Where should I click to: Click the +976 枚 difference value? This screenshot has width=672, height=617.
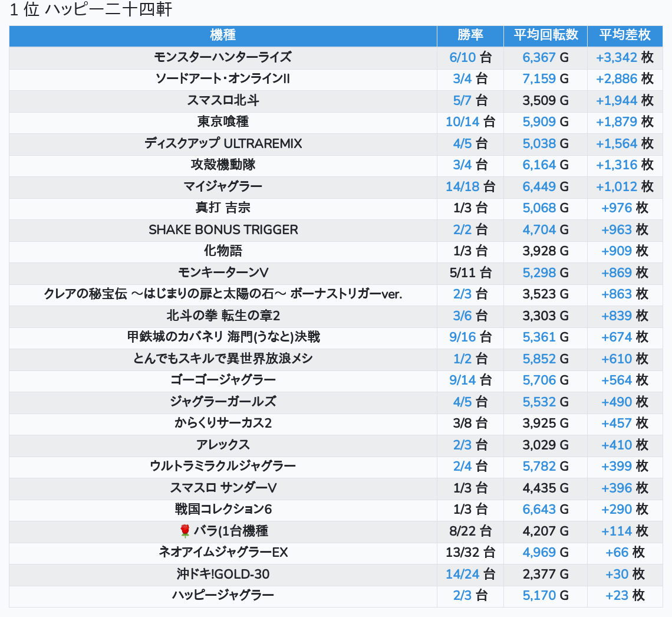coord(624,208)
